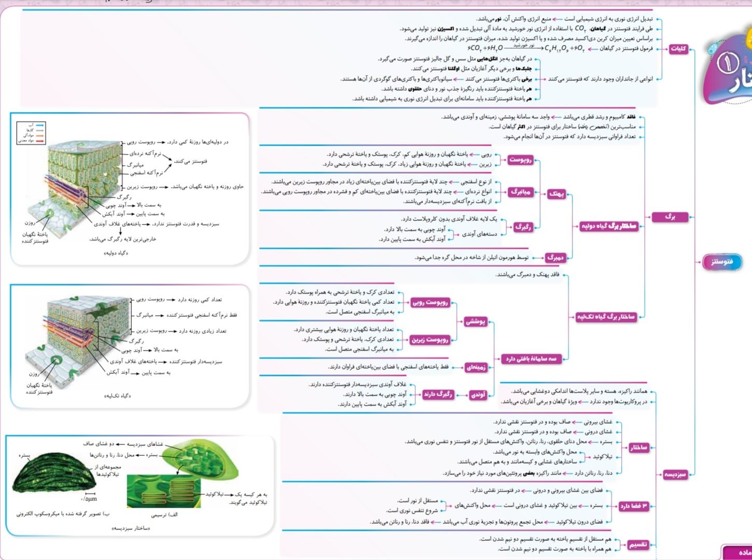Select the پهنک node
The height and width of the screenshot is (560, 752).
(556, 194)
